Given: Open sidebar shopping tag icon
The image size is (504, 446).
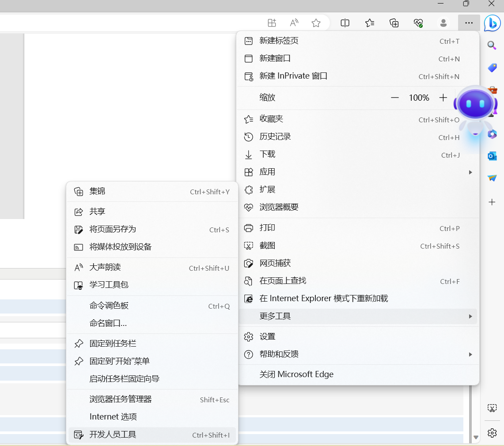Looking at the screenshot, I should point(492,68).
